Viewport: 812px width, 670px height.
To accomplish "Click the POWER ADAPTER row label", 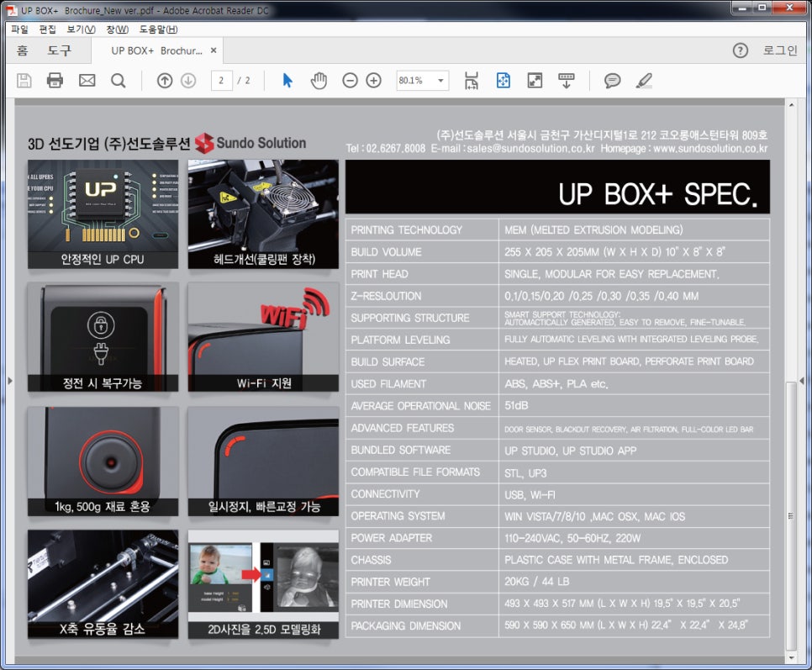I will [x=392, y=538].
